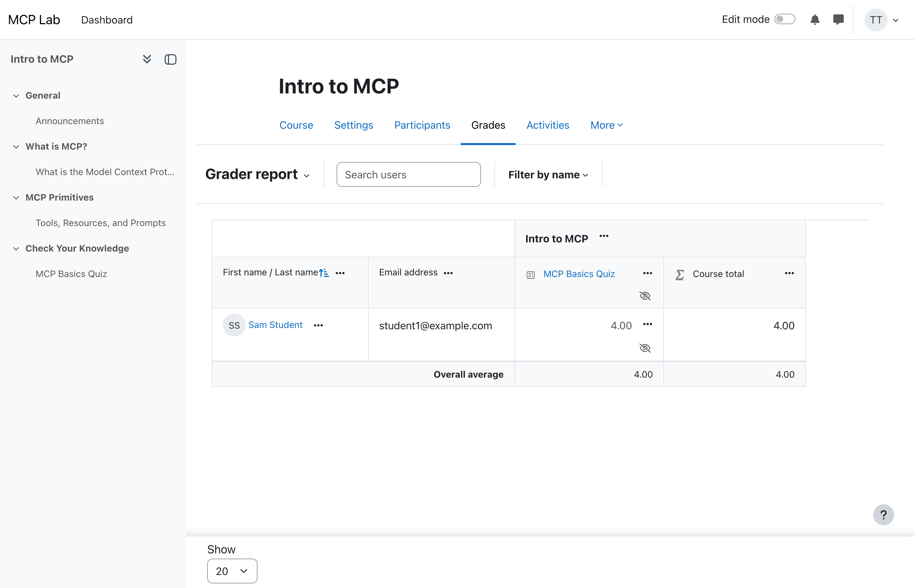Open Email address column actions menu
The image size is (915, 588).
pyautogui.click(x=448, y=273)
